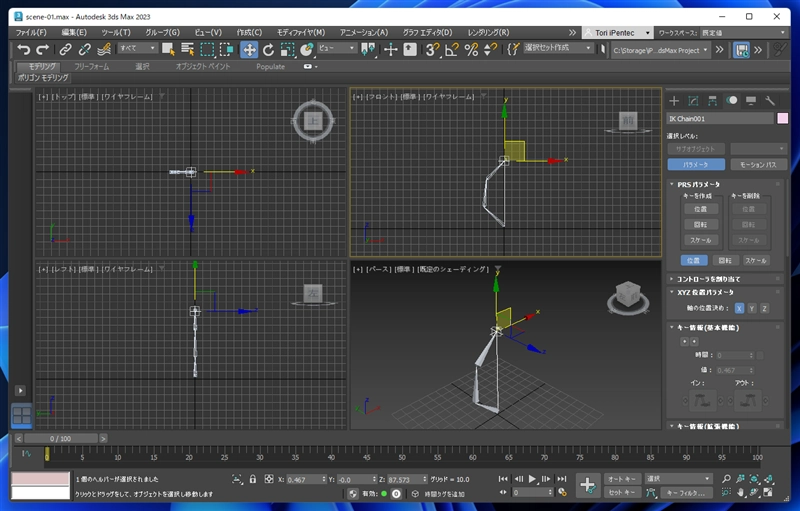
Task: Create a 回転 key in キーを作成
Action: click(701, 224)
